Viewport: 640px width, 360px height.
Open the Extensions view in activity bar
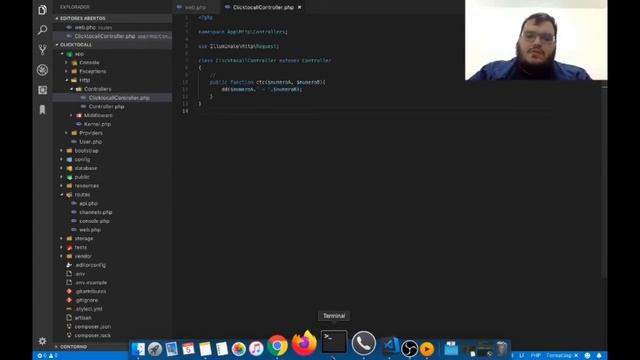click(x=42, y=90)
